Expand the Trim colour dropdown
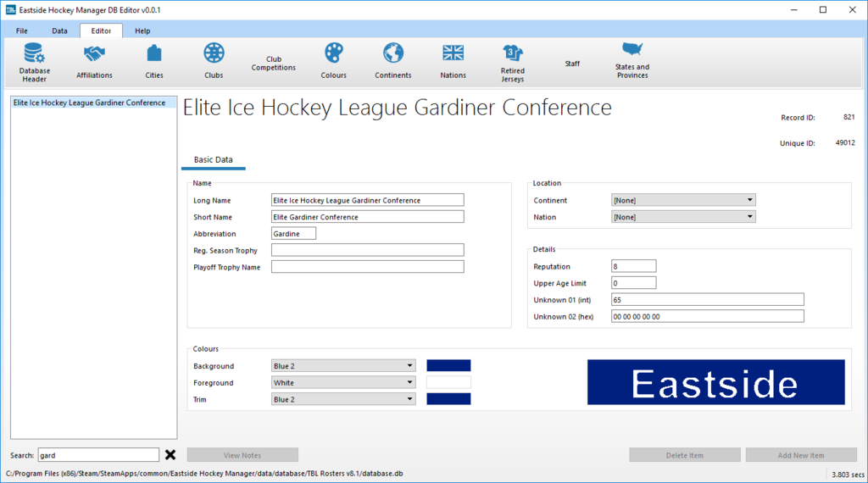This screenshot has height=483, width=868. [343, 399]
